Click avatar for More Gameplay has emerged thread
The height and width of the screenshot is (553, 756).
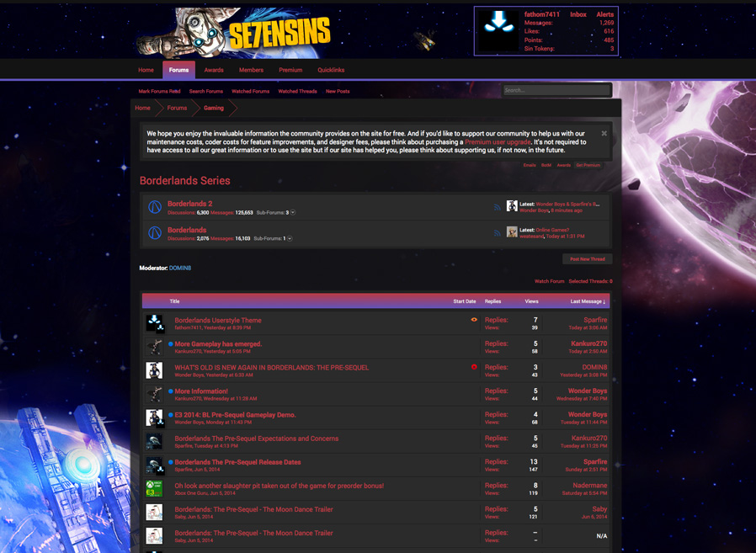(154, 347)
